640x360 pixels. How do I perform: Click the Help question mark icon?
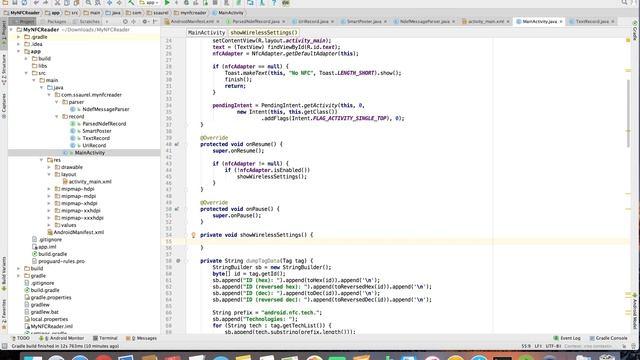274,3
